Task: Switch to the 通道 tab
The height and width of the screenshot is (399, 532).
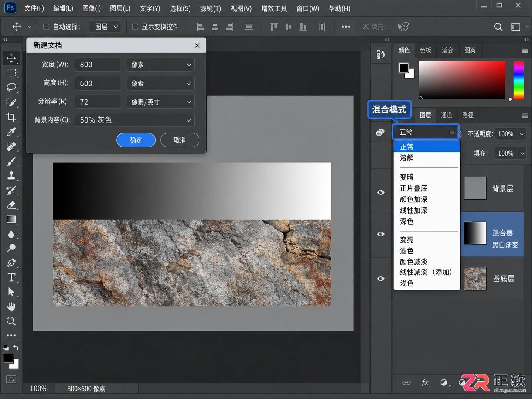Action: [x=446, y=115]
